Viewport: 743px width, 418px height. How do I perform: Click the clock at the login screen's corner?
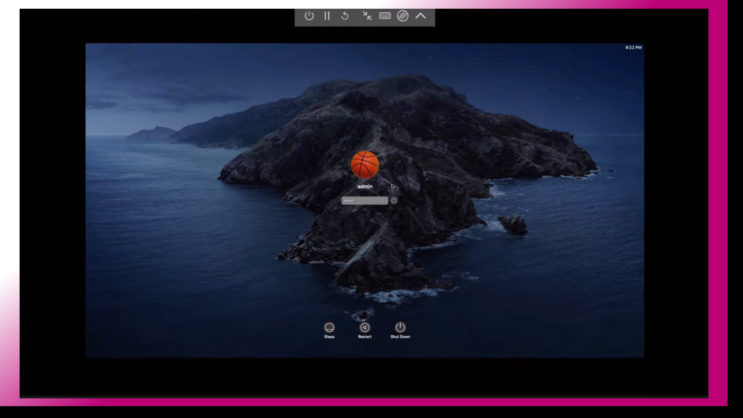click(634, 47)
